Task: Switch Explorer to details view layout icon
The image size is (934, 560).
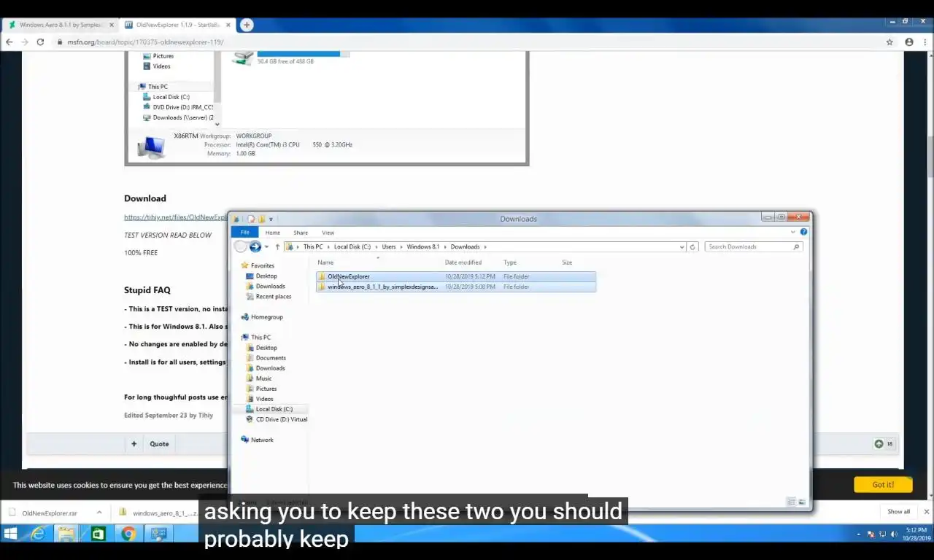Action: [x=791, y=502]
